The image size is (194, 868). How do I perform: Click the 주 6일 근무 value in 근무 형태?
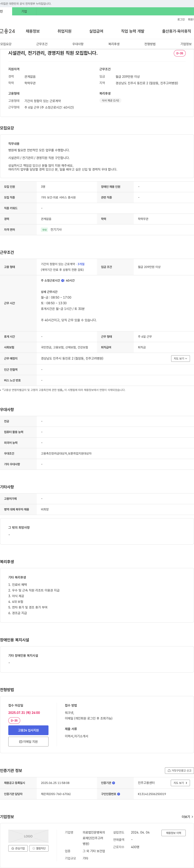click(145, 337)
